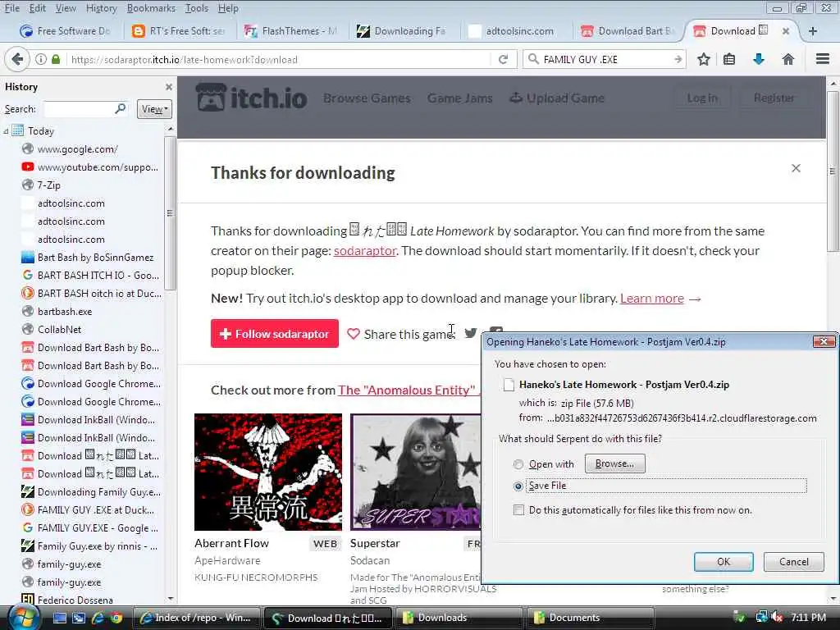The image size is (840, 630).
Task: Open the CollabNet history entry
Action: [59, 330]
